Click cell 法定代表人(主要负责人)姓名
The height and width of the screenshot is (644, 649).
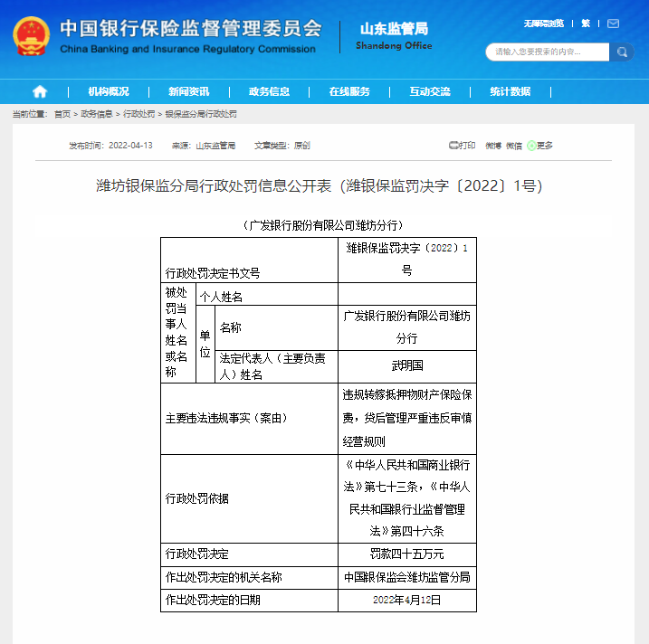pyautogui.click(x=276, y=366)
